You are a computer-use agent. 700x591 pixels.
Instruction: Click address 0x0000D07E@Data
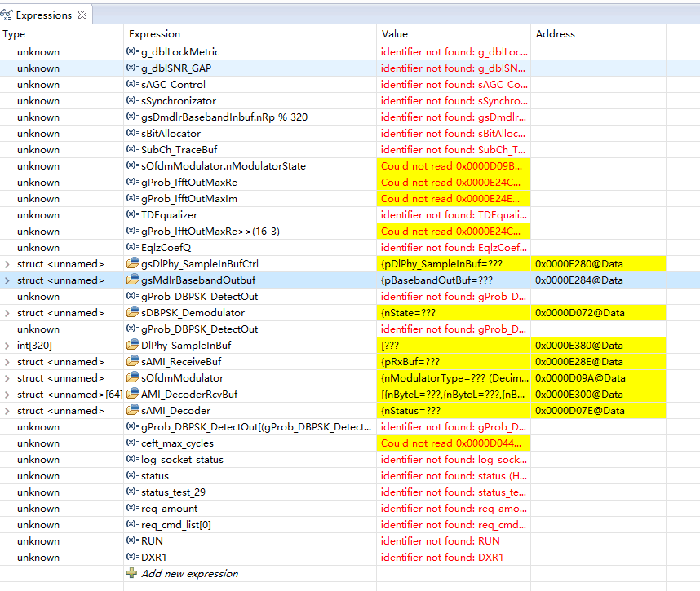(x=579, y=411)
